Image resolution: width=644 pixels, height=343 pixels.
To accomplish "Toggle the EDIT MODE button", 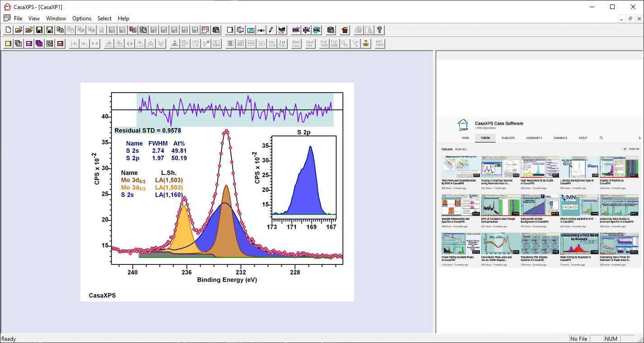I will point(379,44).
